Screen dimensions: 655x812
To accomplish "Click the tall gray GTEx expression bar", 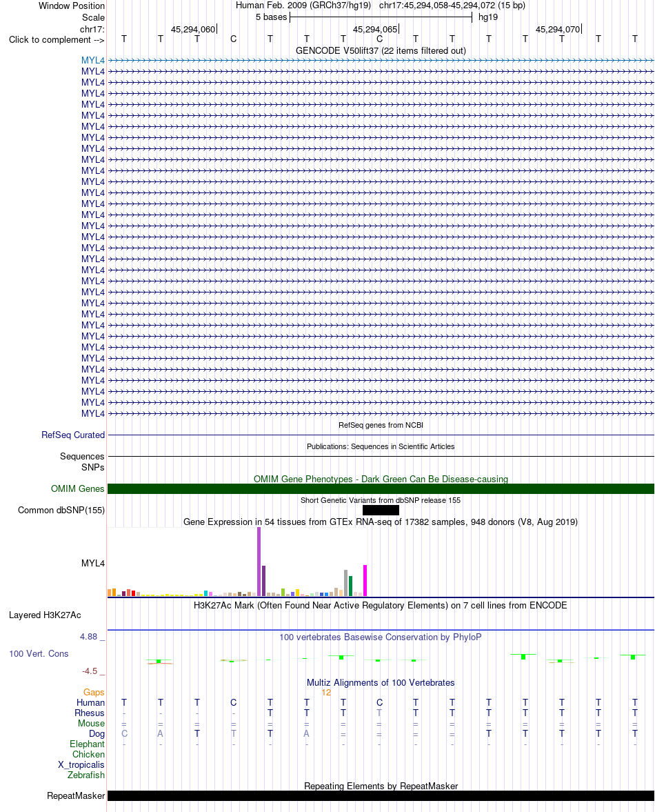I will click(x=346, y=583).
